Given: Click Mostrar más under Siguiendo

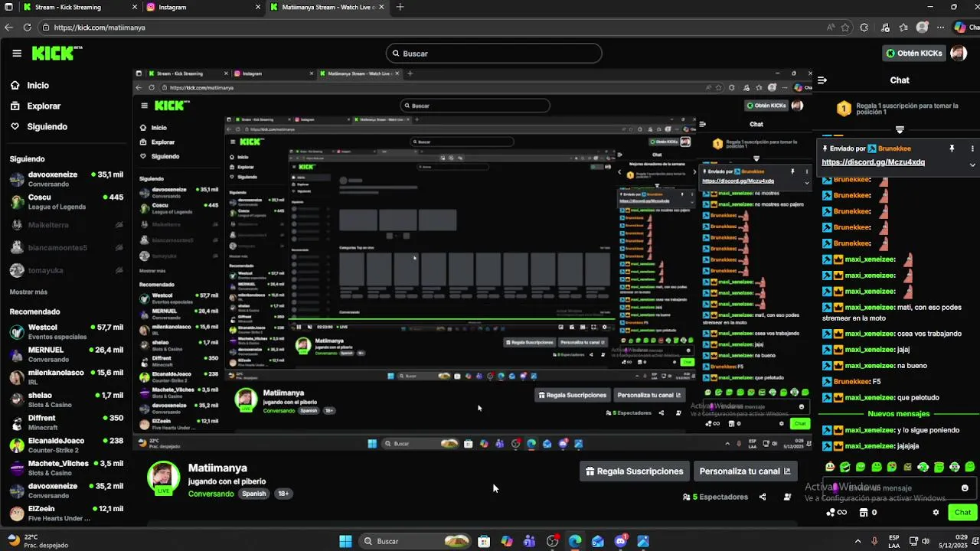Looking at the screenshot, I should (28, 292).
